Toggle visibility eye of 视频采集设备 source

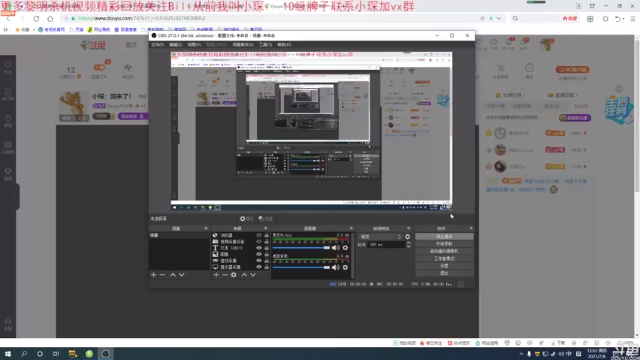259,242
